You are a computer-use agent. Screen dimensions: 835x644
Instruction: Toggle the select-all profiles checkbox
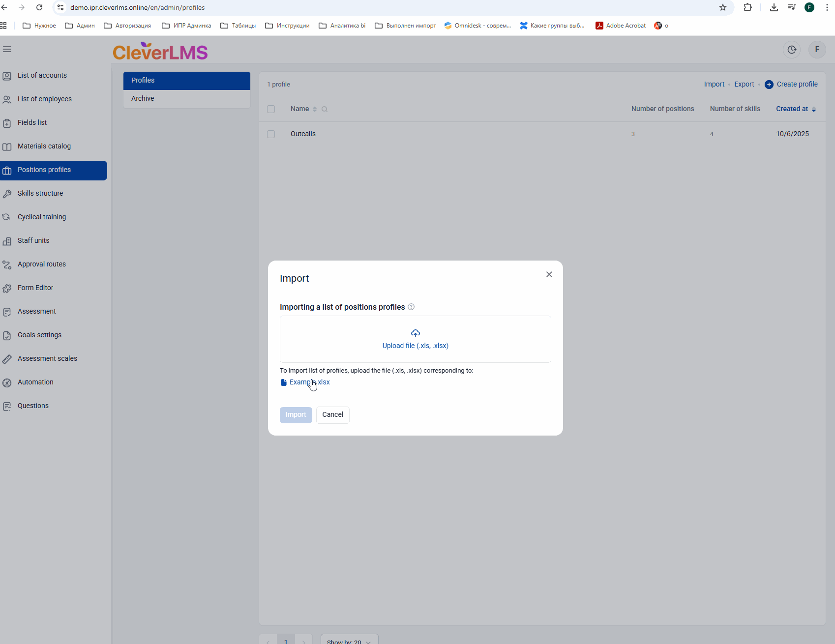click(x=271, y=109)
